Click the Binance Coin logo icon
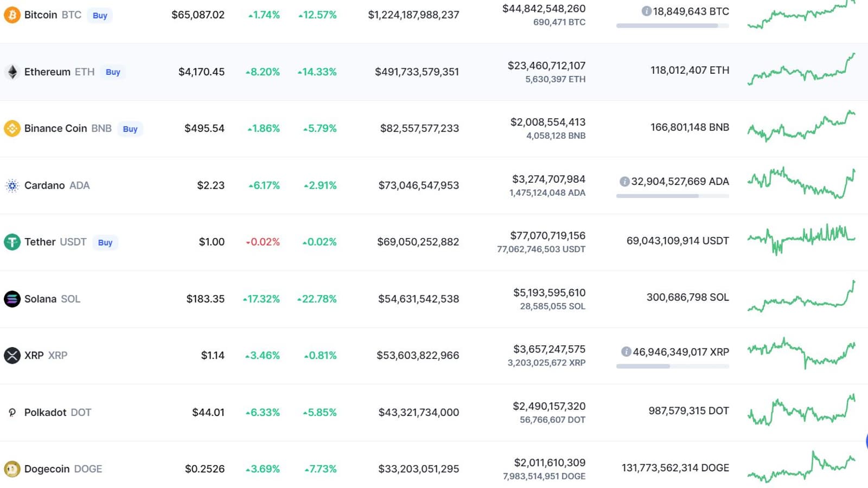 click(12, 129)
